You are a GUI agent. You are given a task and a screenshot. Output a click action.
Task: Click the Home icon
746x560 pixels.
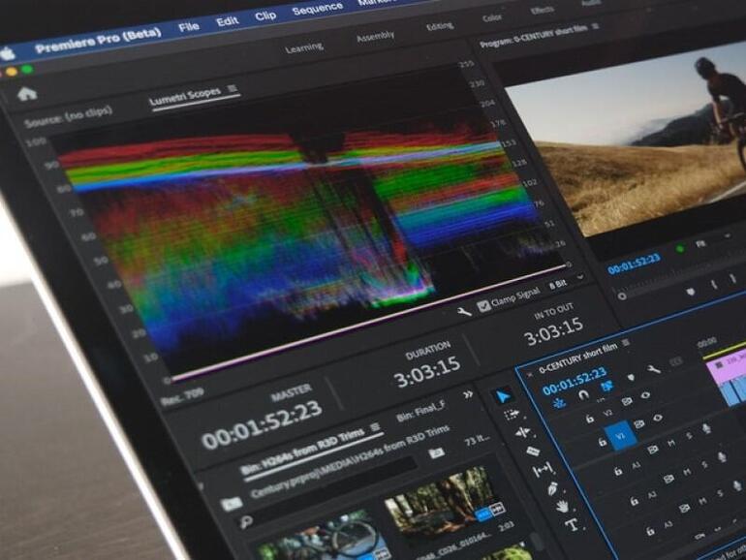coord(27,94)
